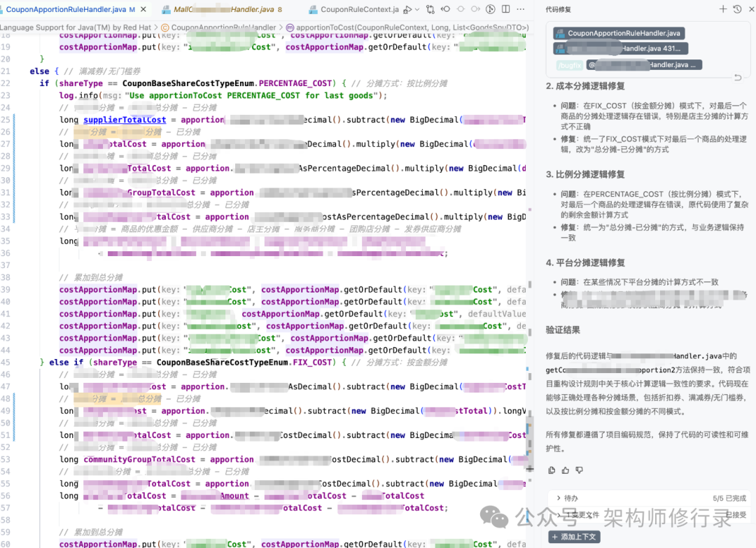Click the '3. 比例分摊逻辑修复' heading

(584, 174)
